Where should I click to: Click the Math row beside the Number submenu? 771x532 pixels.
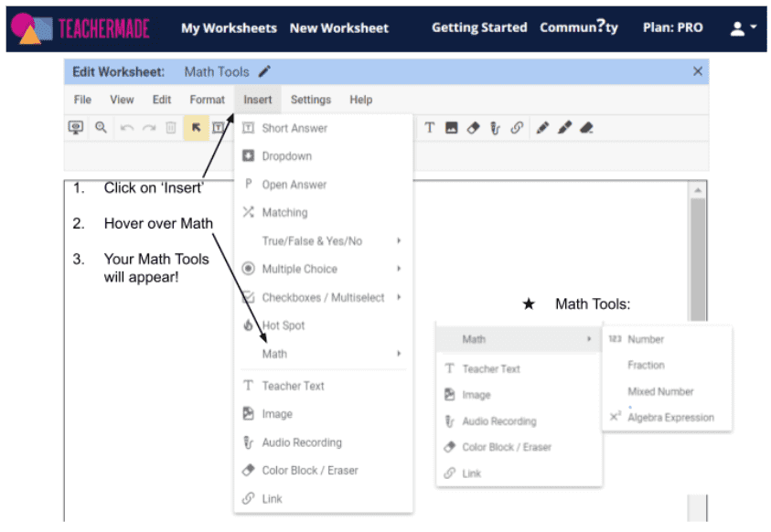coord(519,339)
